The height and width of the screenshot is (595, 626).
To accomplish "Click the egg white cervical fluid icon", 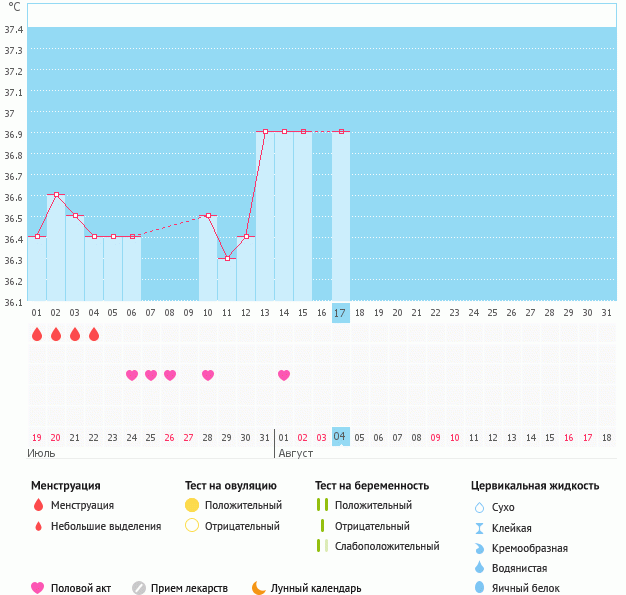I will (479, 588).
